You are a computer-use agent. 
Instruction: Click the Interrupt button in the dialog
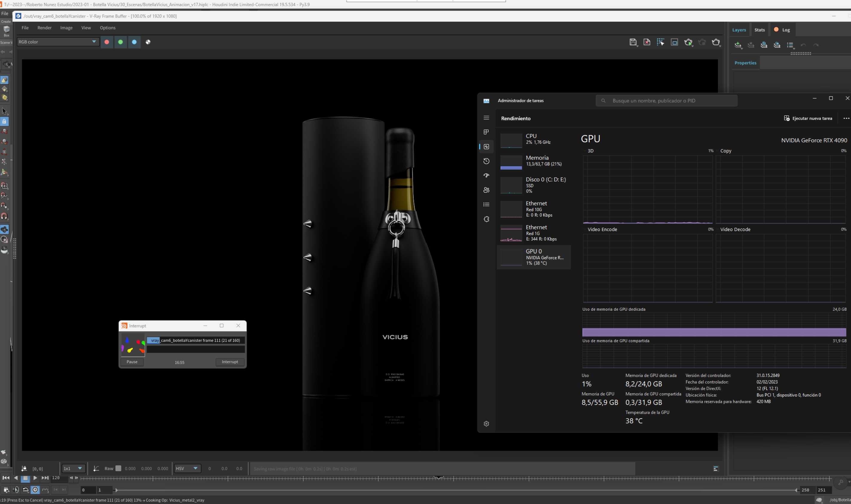click(230, 362)
